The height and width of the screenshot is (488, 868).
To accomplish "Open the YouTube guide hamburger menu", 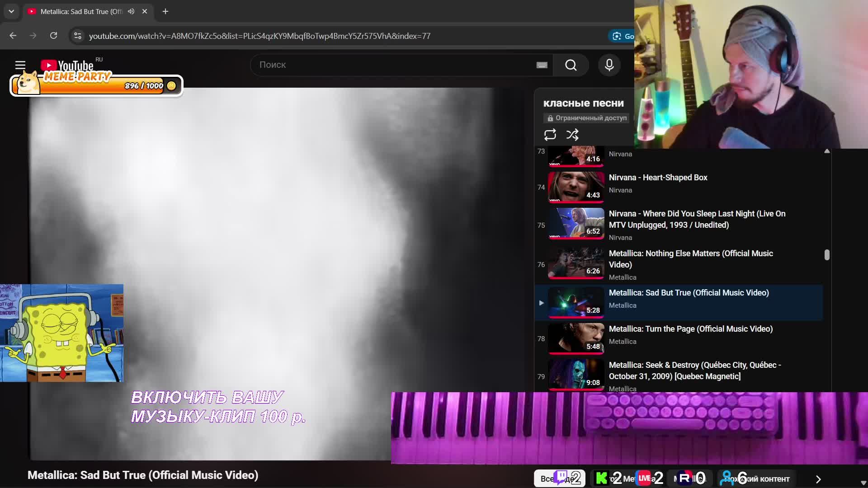I will click(x=20, y=65).
